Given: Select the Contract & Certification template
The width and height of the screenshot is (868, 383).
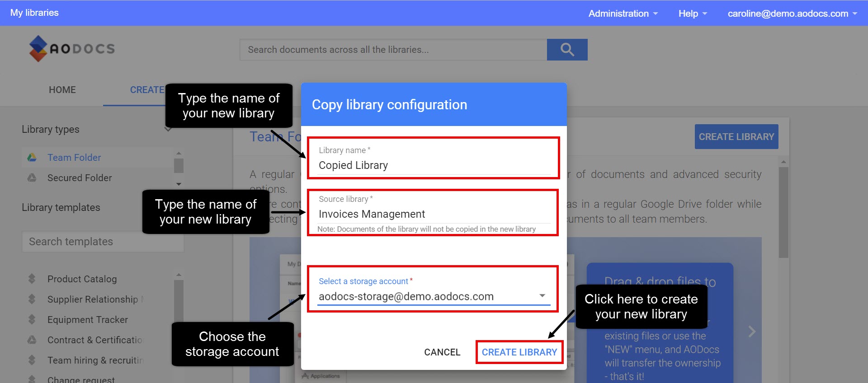Looking at the screenshot, I should pos(95,340).
